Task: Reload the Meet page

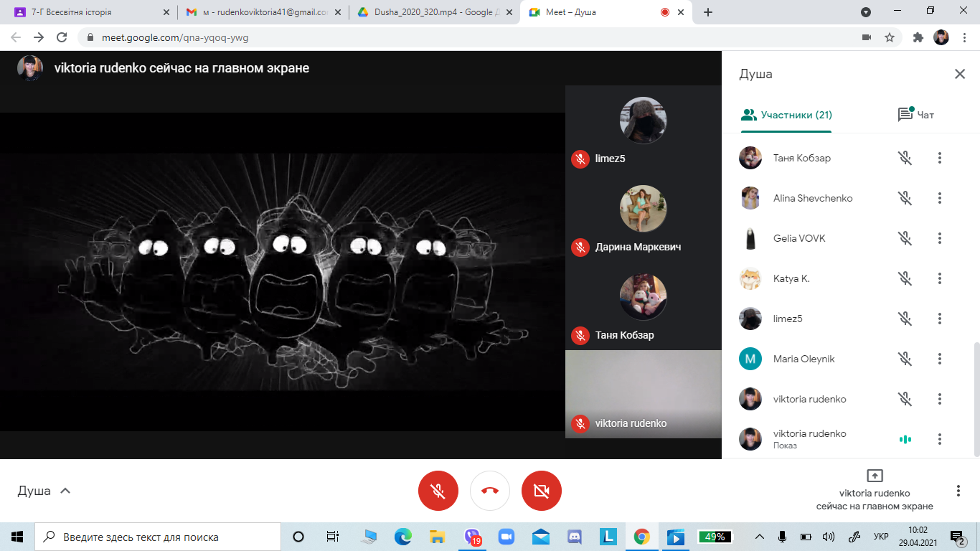Action: 62,37
